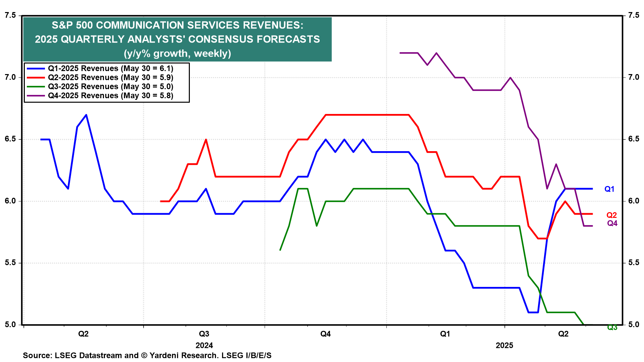Click the green Q3-2025 legend line swatch
This screenshot has height=362, width=644.
tap(36, 86)
